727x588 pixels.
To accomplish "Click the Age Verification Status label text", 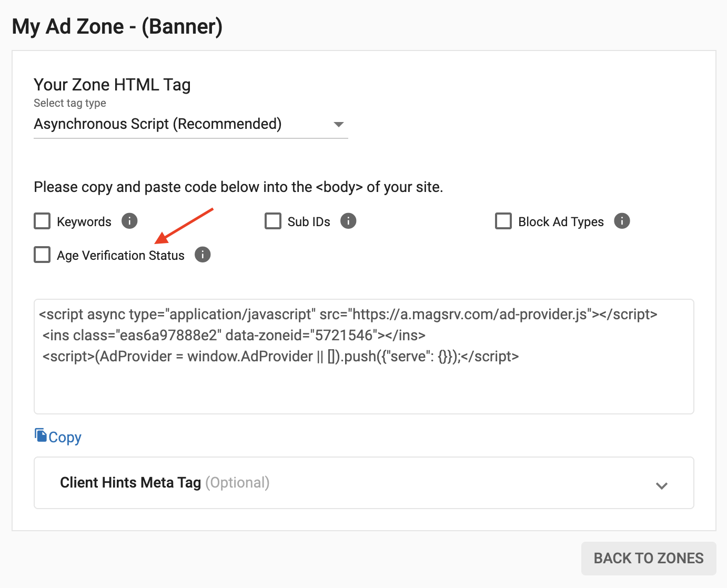I will (120, 256).
